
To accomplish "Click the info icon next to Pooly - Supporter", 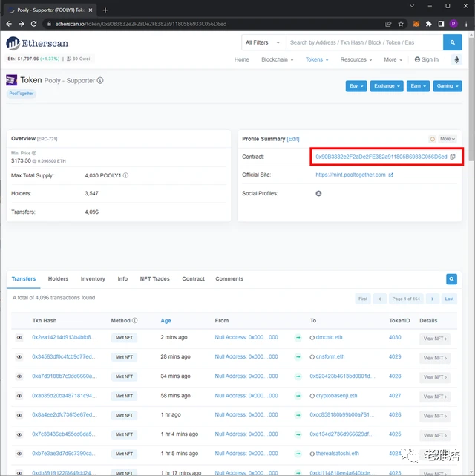I will (x=100, y=80).
